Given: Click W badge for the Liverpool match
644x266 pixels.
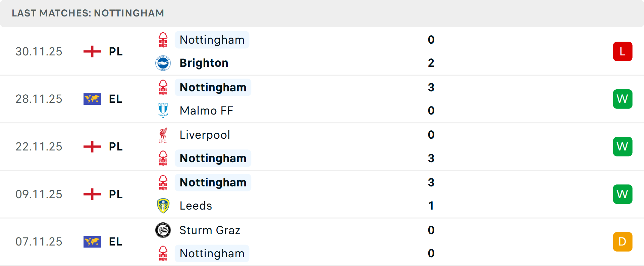Looking at the screenshot, I should [623, 147].
